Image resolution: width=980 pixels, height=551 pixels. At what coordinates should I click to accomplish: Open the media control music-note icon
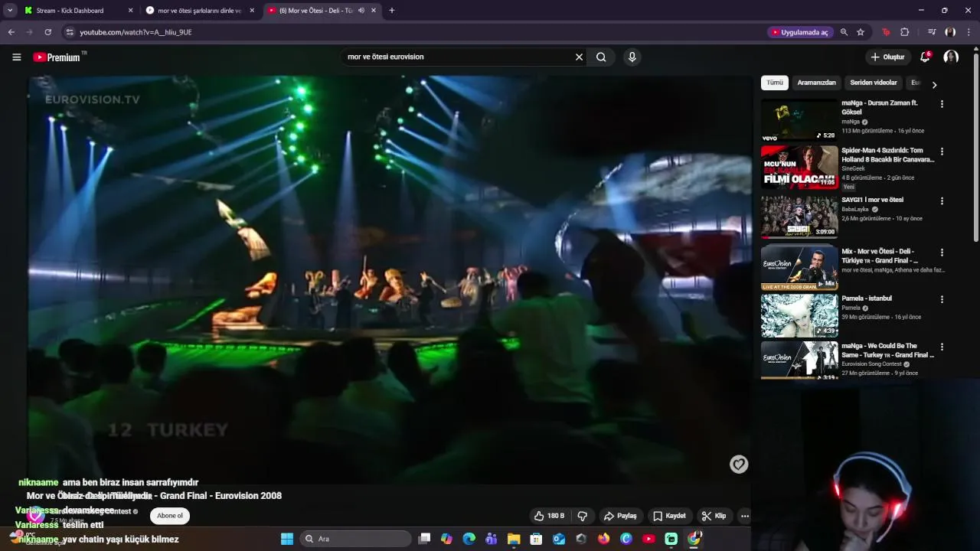coord(932,32)
